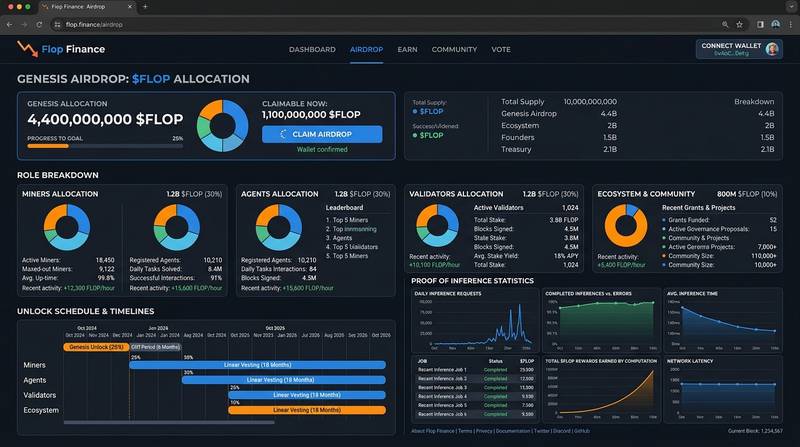Click the Cliff Period (6 Months) bar
Image resolution: width=800 pixels, height=447 pixels.
pos(156,347)
